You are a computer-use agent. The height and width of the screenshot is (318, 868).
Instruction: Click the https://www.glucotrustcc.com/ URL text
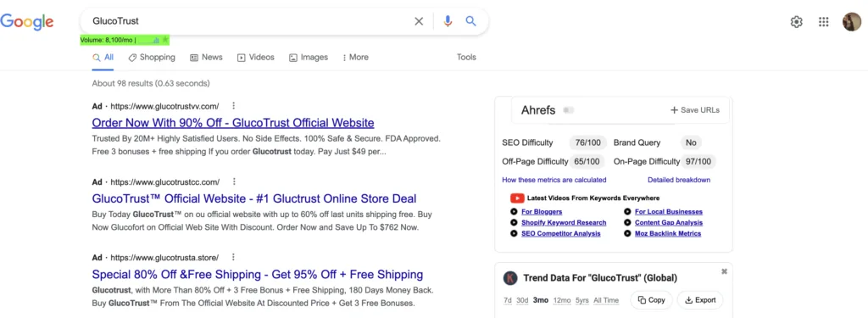(x=165, y=181)
